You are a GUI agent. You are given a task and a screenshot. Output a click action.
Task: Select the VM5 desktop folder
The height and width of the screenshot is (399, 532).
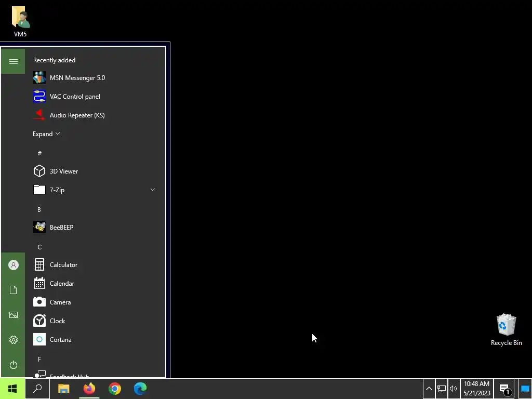point(20,22)
